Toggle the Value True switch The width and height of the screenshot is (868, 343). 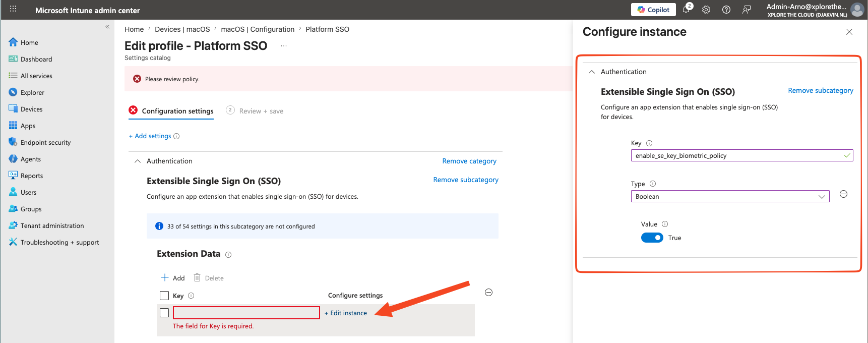652,238
